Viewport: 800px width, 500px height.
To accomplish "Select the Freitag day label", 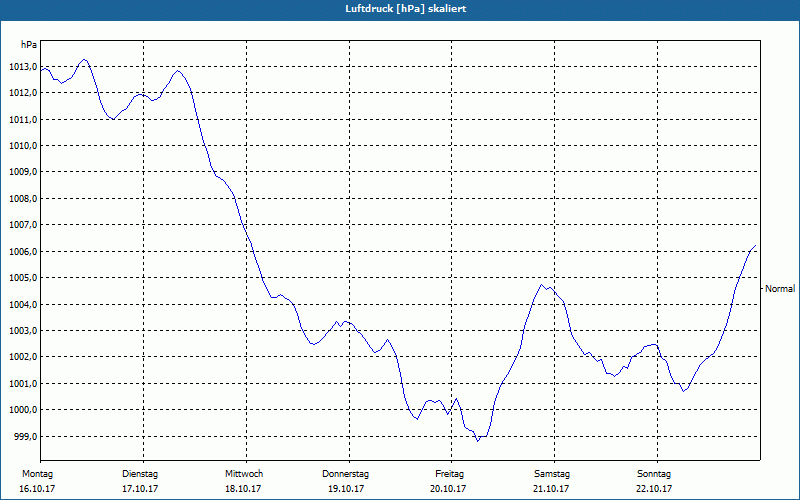I will (449, 474).
